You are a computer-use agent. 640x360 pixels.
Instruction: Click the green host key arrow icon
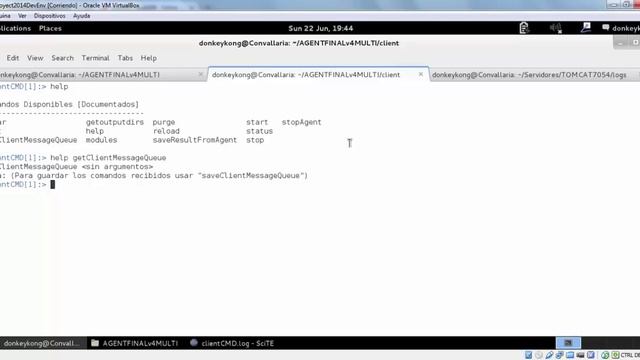point(615,355)
